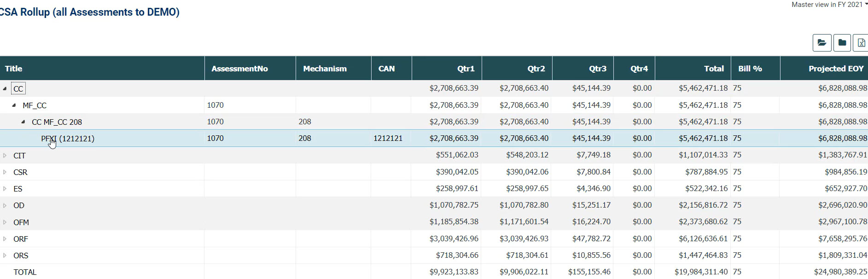
Task: Expand the CIT row
Action: point(5,156)
